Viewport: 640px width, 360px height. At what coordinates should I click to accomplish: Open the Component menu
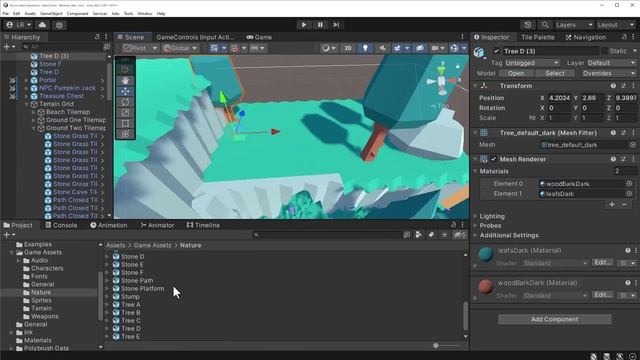tap(77, 13)
